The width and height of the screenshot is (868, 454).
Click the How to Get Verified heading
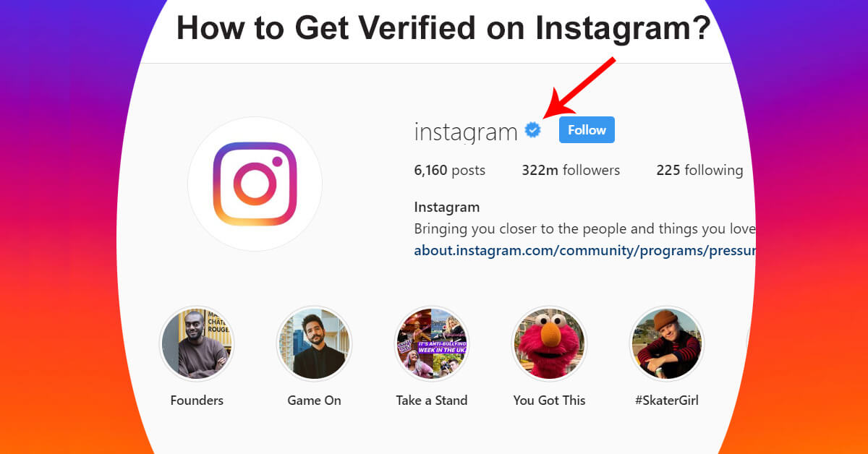444,29
